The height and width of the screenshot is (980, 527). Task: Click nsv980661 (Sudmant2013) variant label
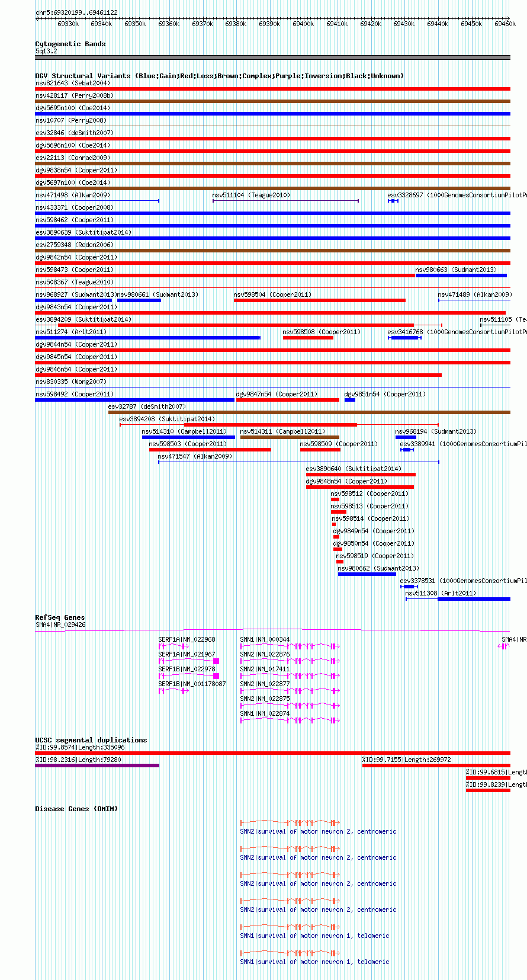tap(157, 294)
